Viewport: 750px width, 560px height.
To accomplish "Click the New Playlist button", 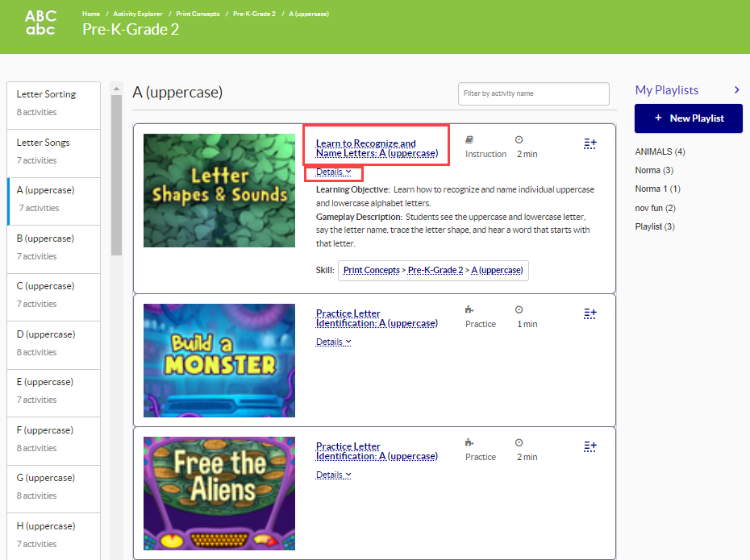I will [688, 118].
